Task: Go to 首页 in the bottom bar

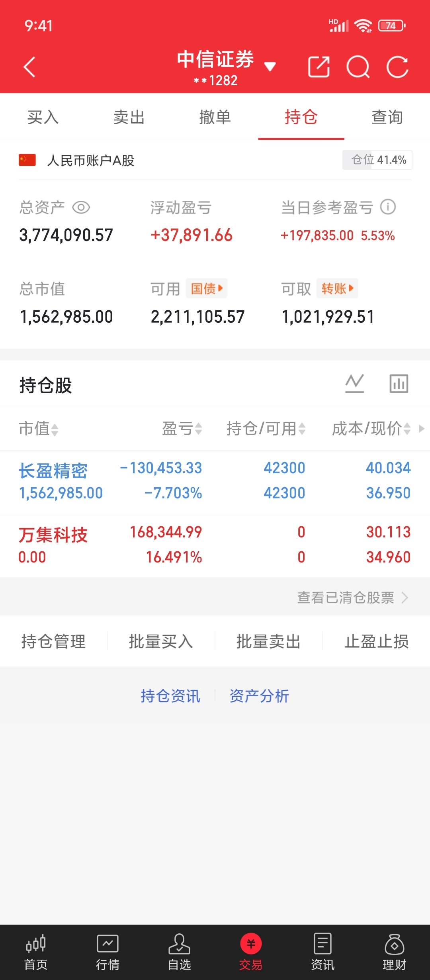Action: (36, 952)
